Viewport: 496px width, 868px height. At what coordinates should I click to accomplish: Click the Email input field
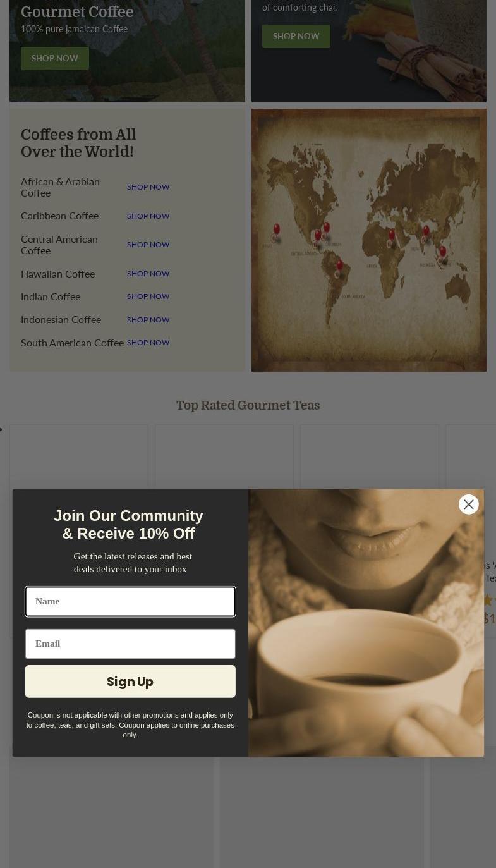(130, 644)
